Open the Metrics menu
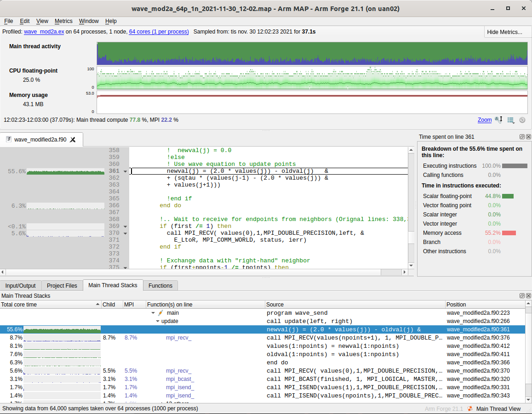Viewport: 532px width, 414px height. 63,21
